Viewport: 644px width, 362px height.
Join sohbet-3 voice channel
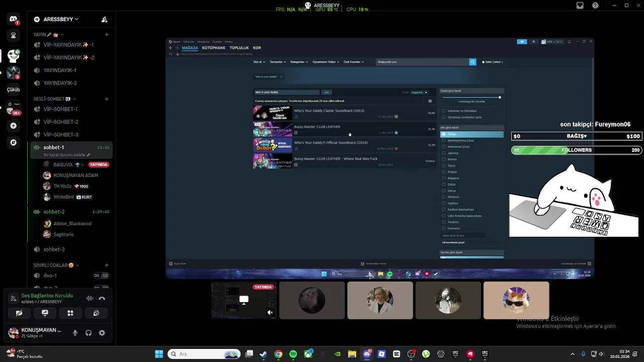pos(70,249)
